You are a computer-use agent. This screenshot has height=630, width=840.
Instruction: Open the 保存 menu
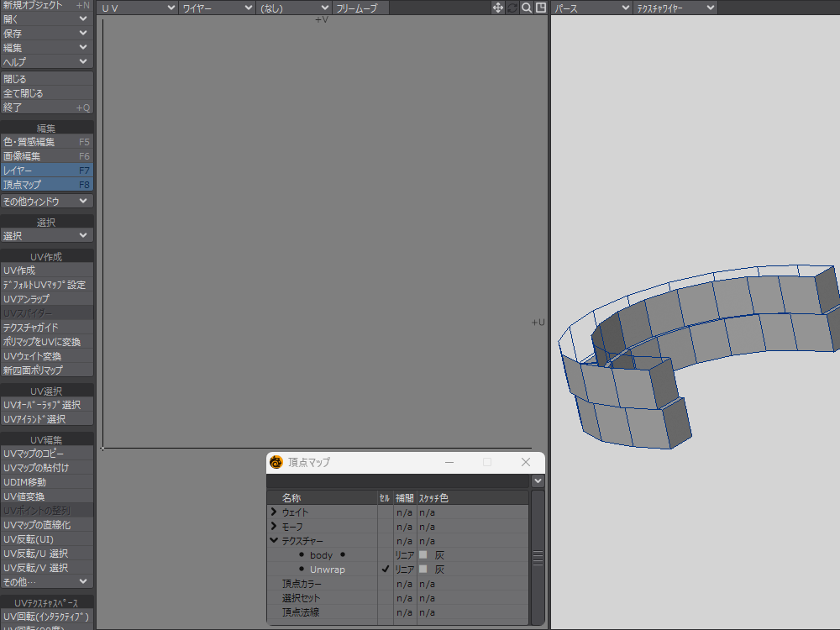(46, 33)
